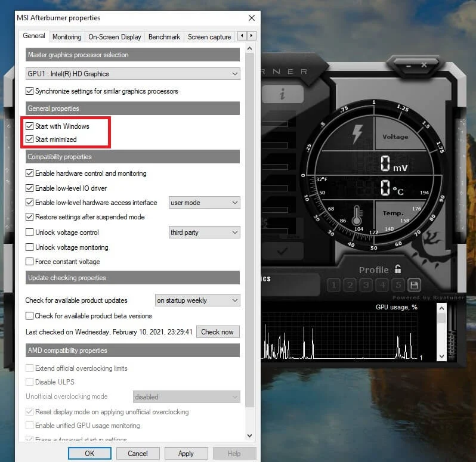This screenshot has height=462, width=476.
Task: Click the voltage lightning bolt icon
Action: coord(357,134)
